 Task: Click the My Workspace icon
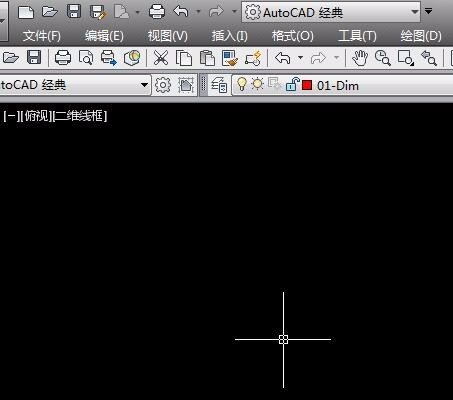click(186, 85)
